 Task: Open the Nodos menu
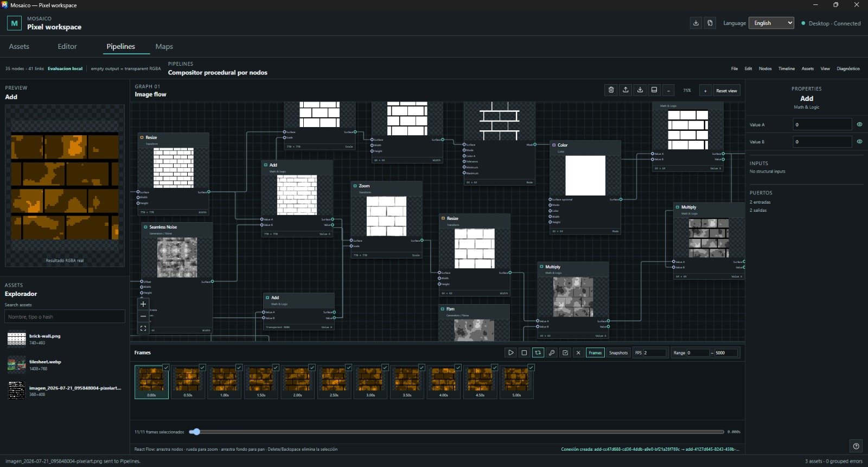pyautogui.click(x=765, y=68)
